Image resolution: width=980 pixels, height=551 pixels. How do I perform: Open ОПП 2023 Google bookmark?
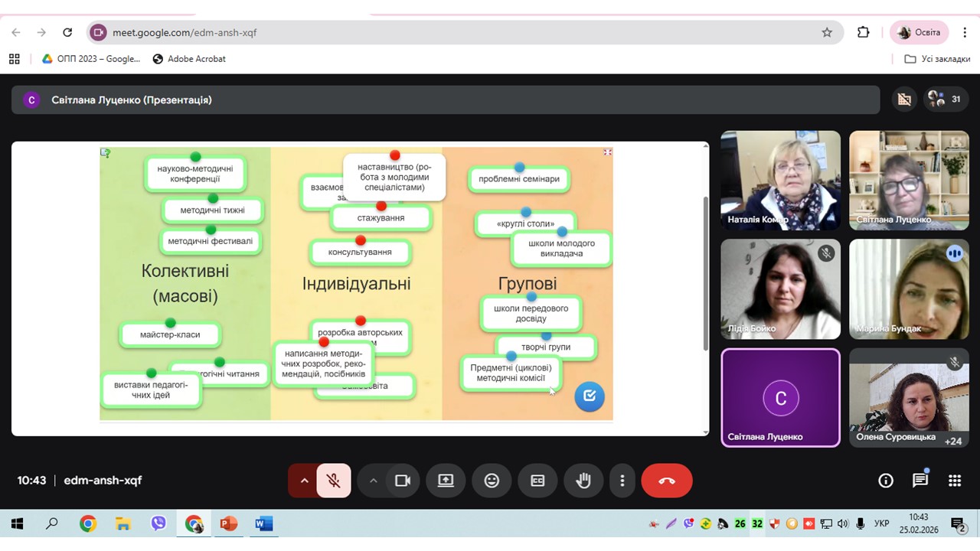91,59
